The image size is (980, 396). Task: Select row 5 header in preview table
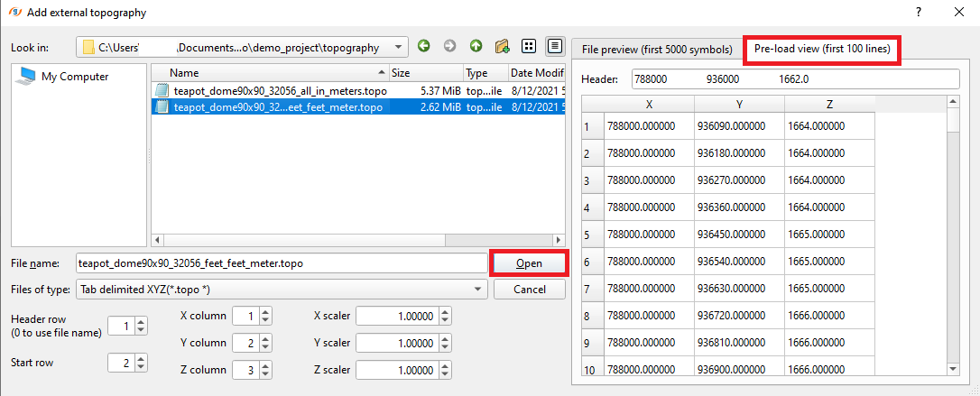[593, 235]
